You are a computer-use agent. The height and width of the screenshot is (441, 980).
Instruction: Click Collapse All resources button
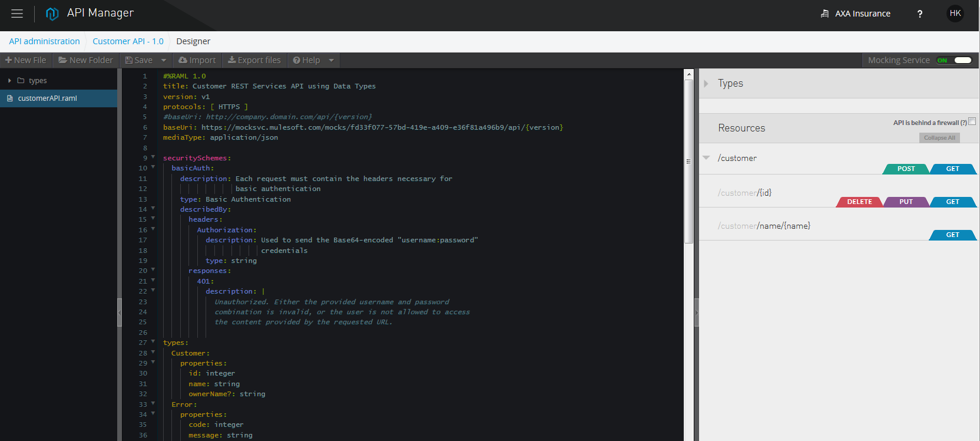[x=939, y=138]
